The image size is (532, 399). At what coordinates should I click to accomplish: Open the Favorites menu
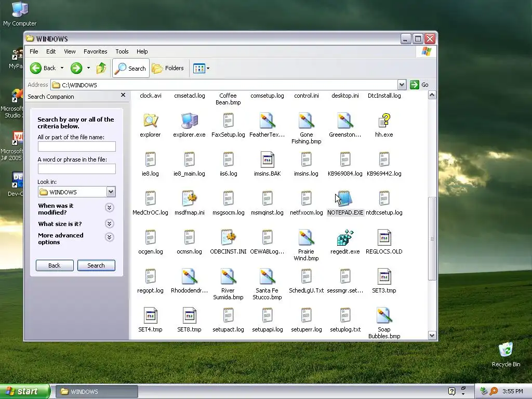[x=96, y=51]
